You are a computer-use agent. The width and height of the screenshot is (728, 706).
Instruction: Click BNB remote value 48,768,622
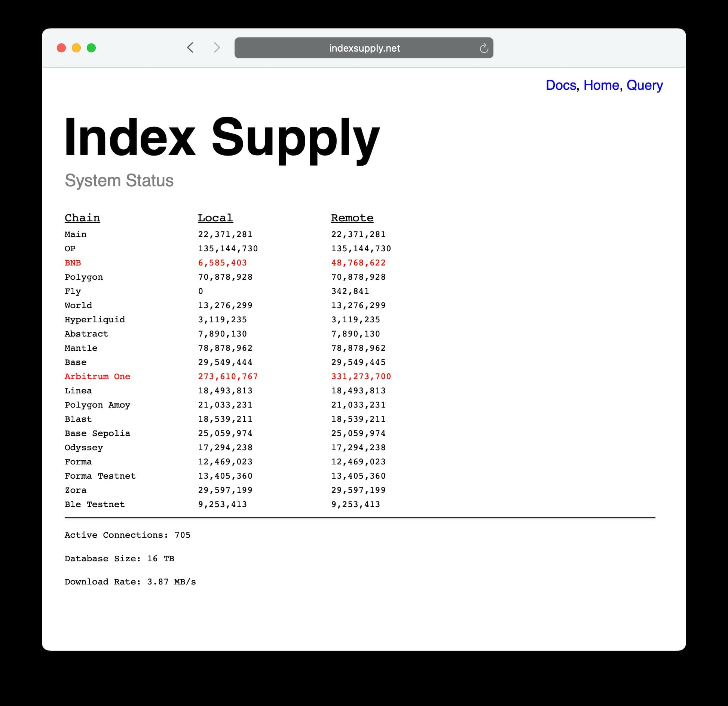pyautogui.click(x=358, y=263)
